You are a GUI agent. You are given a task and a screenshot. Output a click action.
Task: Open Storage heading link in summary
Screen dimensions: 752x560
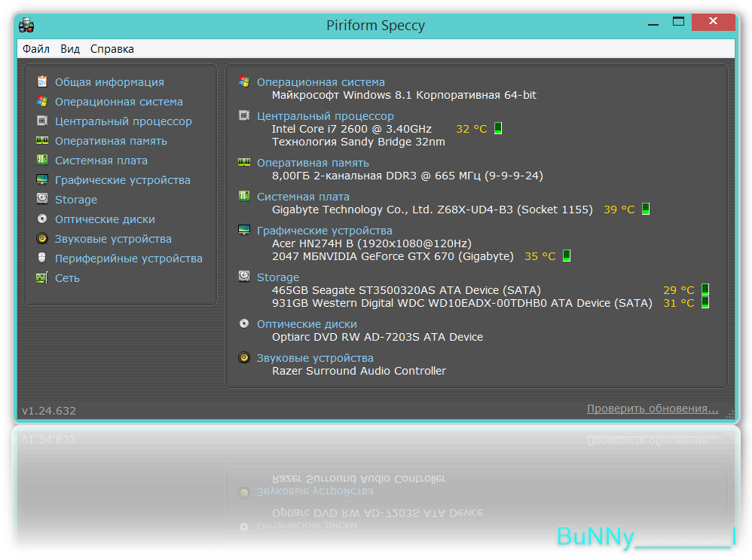click(278, 277)
